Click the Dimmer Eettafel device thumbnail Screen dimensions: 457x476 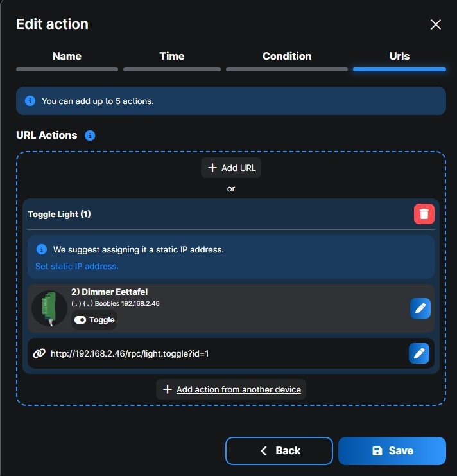pyautogui.click(x=49, y=308)
